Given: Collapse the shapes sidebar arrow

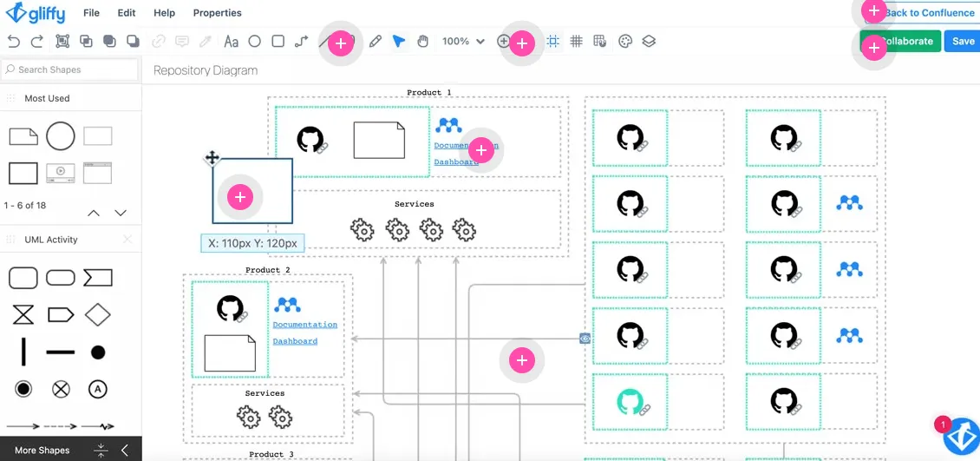Looking at the screenshot, I should [x=124, y=450].
